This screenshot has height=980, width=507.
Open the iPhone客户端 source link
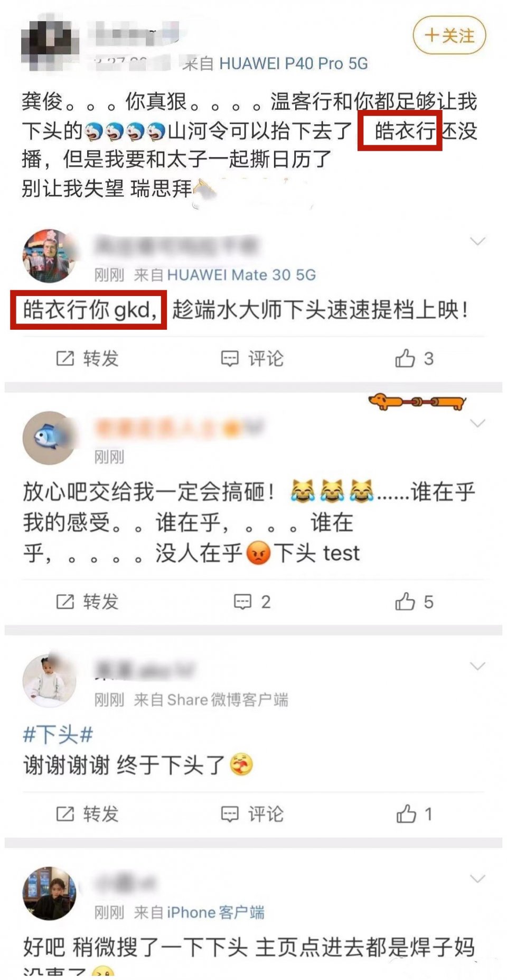pos(215,912)
